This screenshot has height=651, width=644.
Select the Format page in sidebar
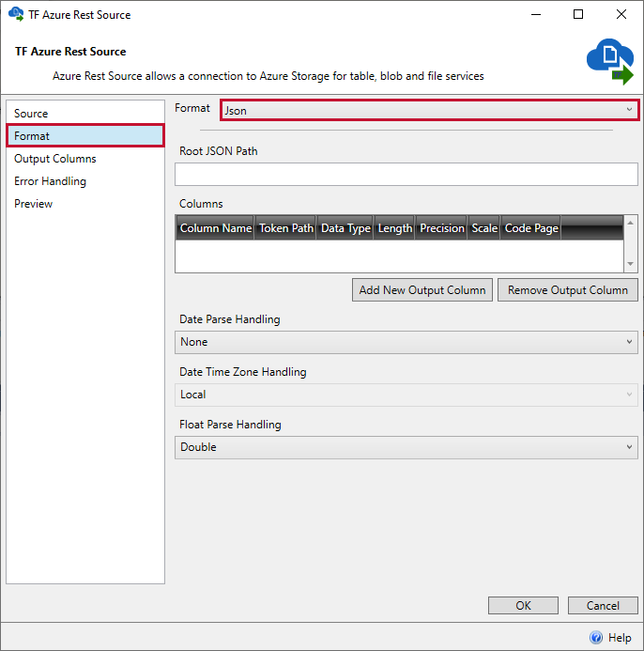[85, 136]
